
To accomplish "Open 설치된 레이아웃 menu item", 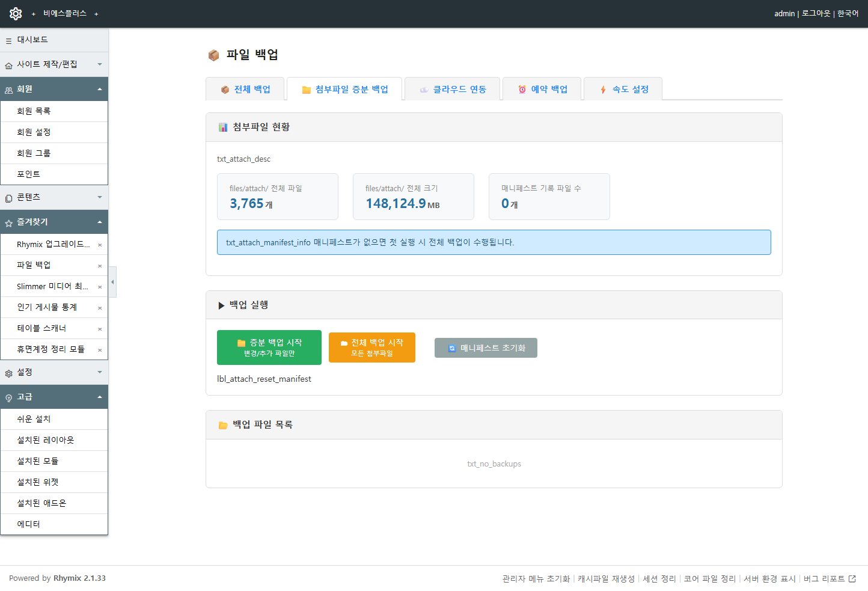I will (x=54, y=440).
